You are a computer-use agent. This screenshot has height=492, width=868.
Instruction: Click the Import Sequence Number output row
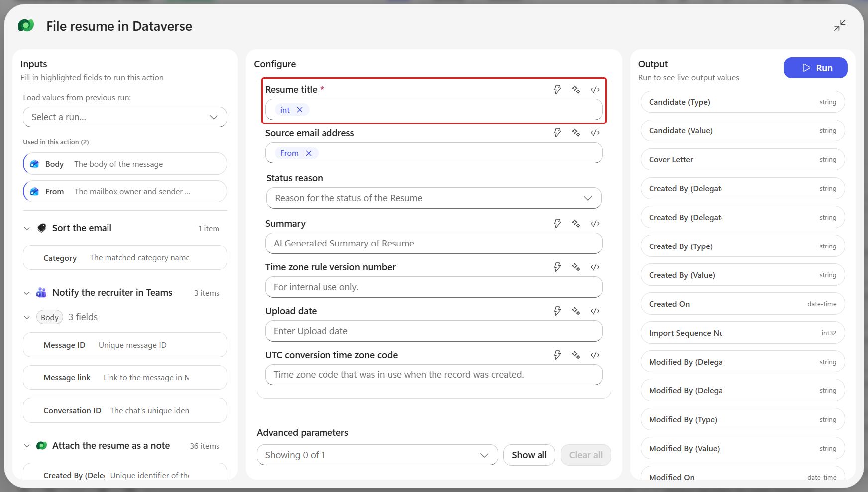(x=743, y=333)
